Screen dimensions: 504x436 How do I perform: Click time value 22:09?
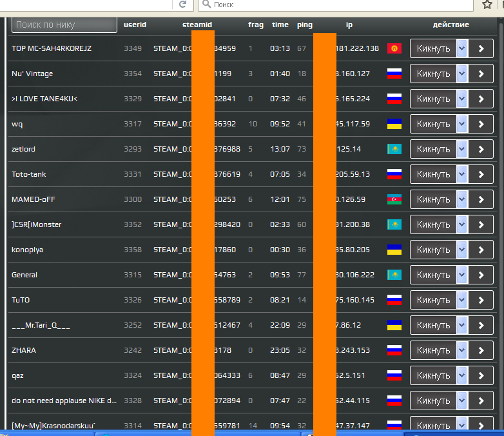280,325
